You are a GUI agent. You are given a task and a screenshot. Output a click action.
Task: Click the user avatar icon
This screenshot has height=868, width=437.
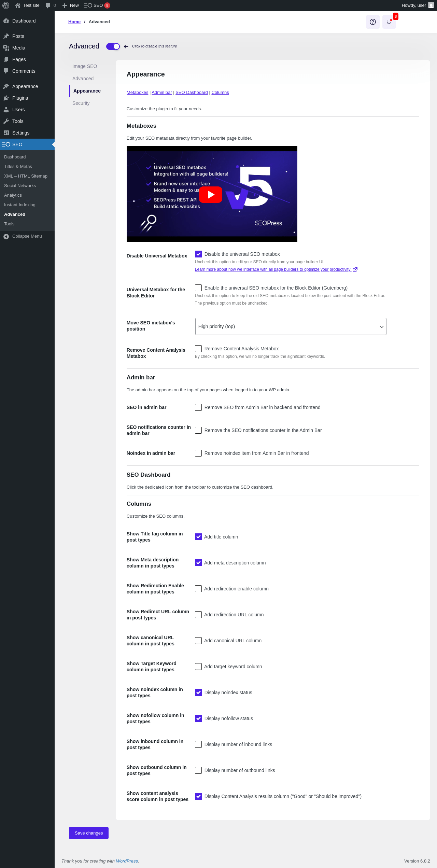point(431,5)
